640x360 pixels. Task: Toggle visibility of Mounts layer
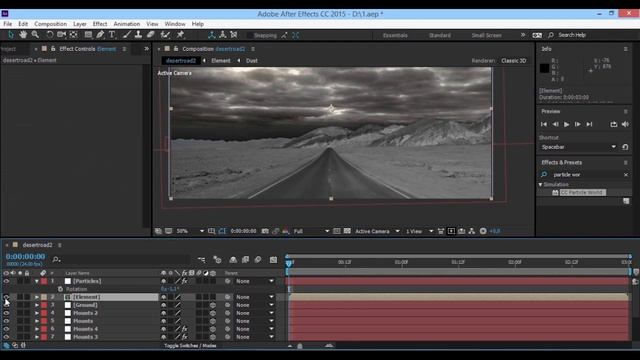click(x=6, y=321)
